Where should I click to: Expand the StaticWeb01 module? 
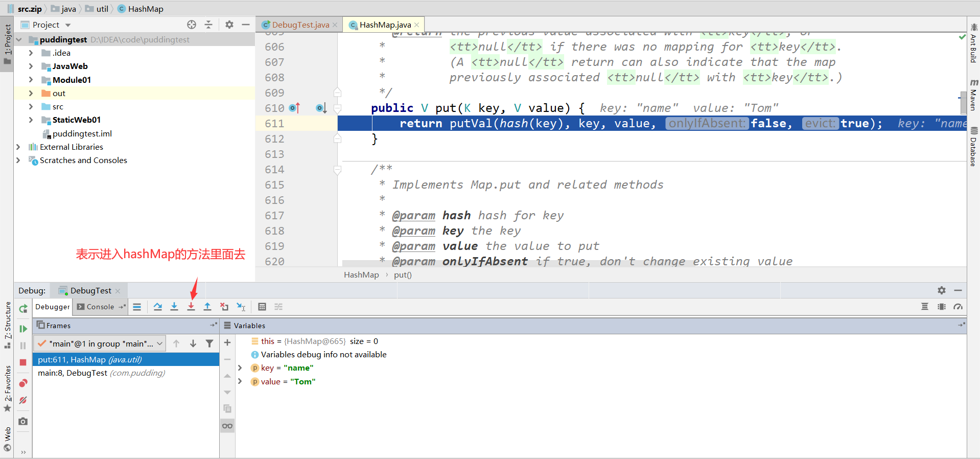(x=31, y=120)
